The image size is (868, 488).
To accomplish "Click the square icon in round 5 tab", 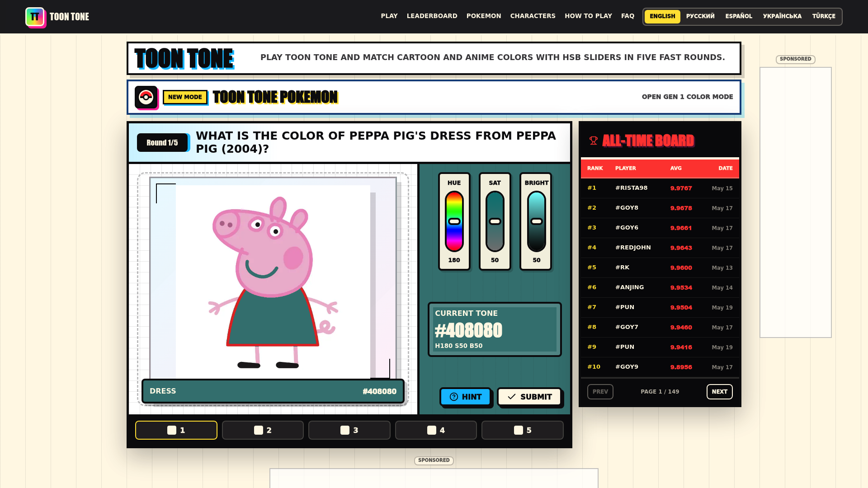I will tap(519, 430).
